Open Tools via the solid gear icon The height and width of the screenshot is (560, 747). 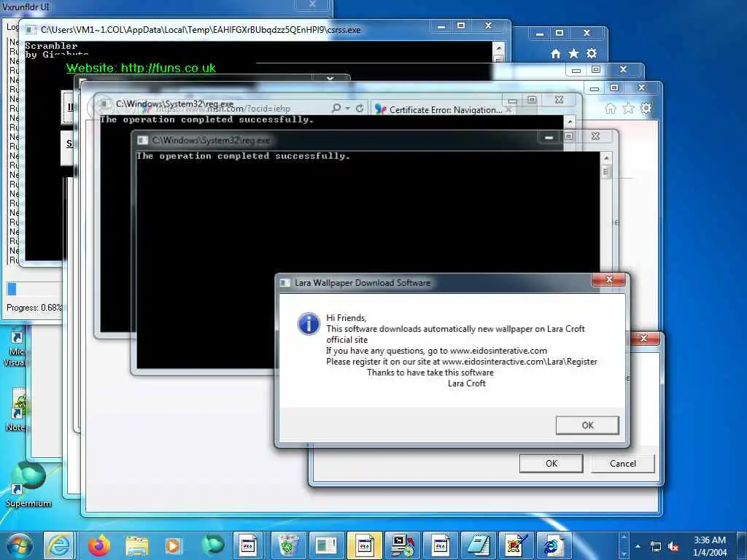[592, 53]
